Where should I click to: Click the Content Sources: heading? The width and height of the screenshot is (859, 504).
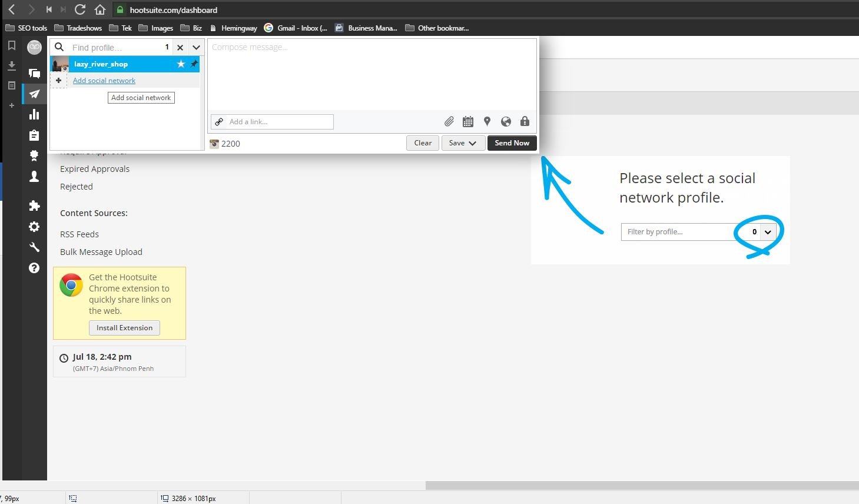click(x=94, y=213)
